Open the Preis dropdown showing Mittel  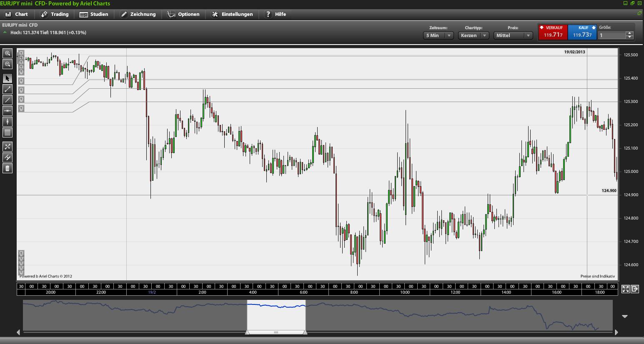pos(513,35)
